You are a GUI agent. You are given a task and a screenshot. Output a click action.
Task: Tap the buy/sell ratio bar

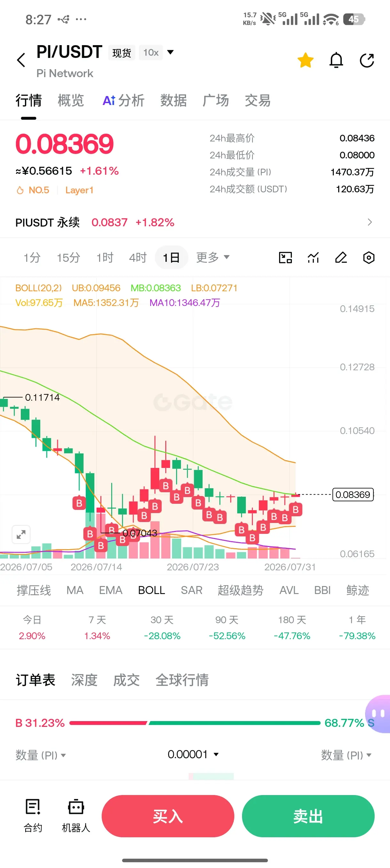[195, 723]
